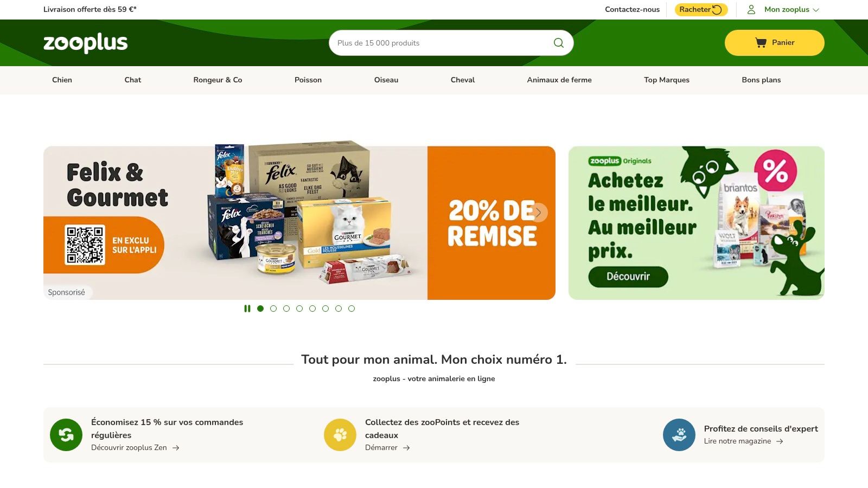Open the Rongeur & Co category
This screenshot has height=488, width=868.
(x=218, y=80)
